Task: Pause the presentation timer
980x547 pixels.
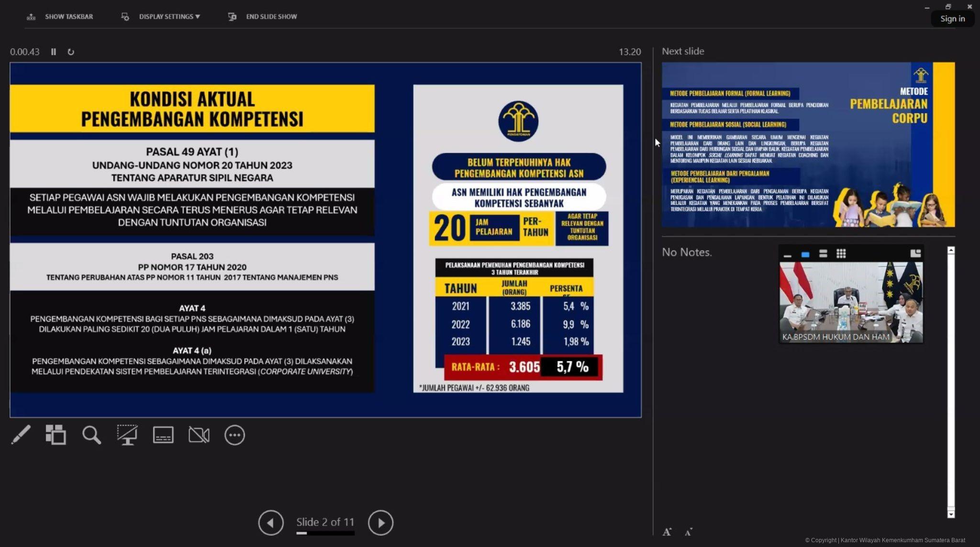Action: click(54, 52)
